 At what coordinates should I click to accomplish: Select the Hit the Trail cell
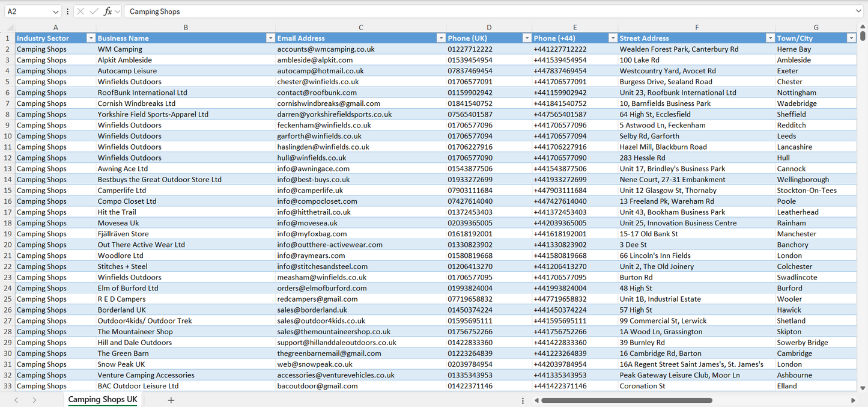tap(186, 212)
